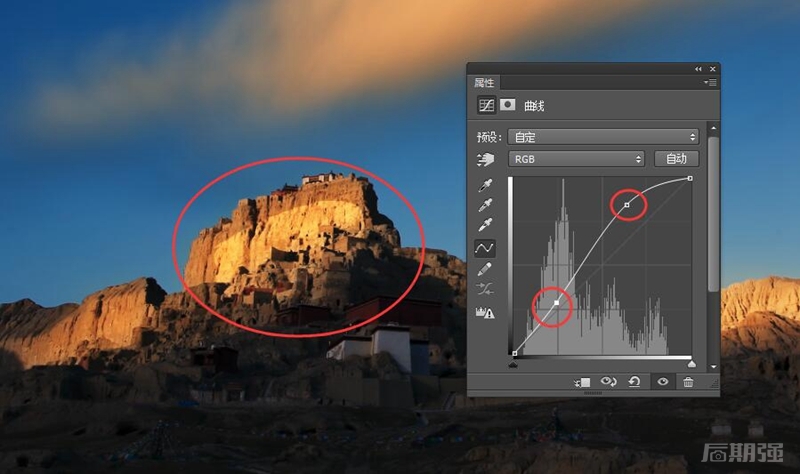Screen dimensions: 800x474
Task: Click the 预设 preset label
Action: pos(489,137)
